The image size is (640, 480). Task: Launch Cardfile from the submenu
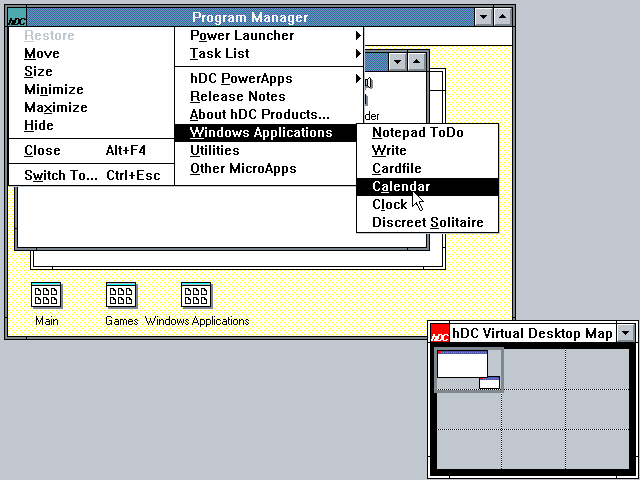click(x=427, y=169)
